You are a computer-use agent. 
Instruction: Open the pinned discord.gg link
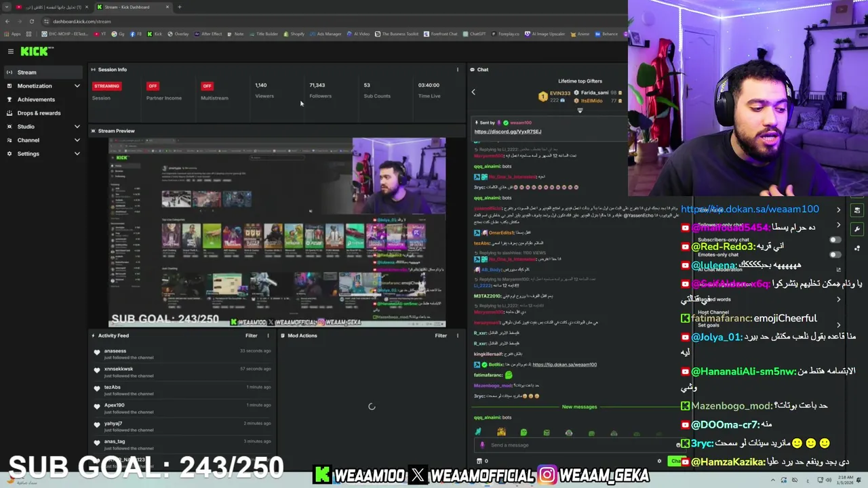pyautogui.click(x=508, y=131)
